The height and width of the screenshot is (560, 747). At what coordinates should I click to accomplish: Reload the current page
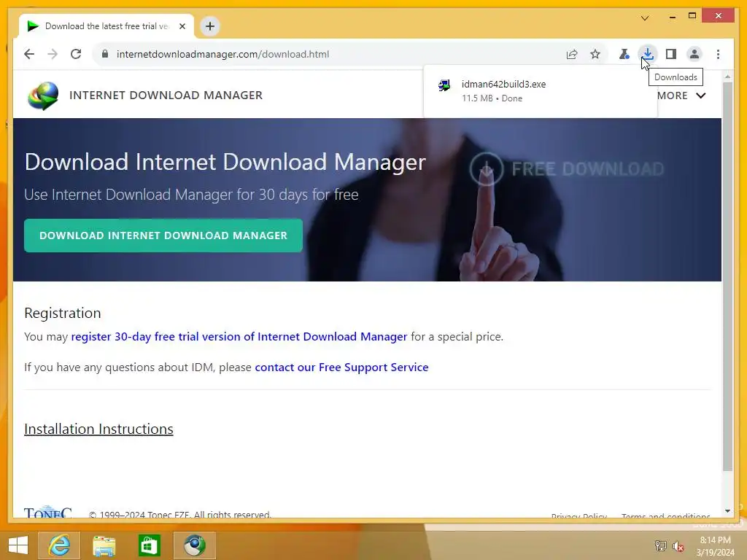[76, 54]
